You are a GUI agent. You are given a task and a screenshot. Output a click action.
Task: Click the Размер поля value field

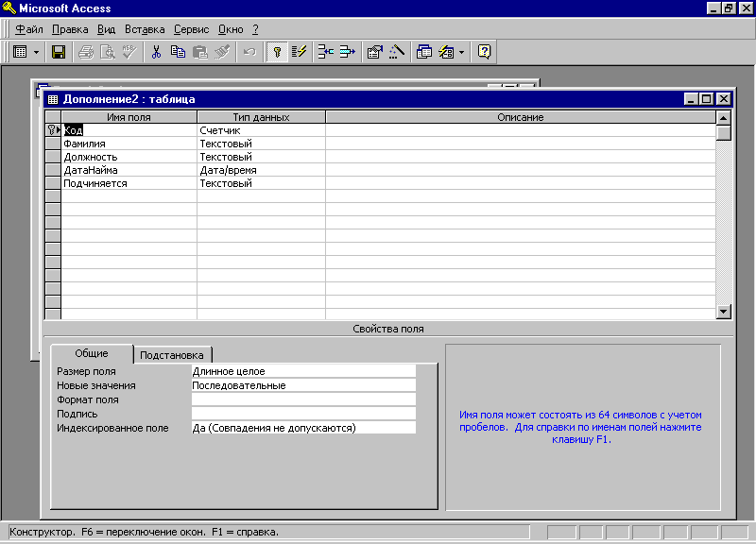click(x=303, y=371)
